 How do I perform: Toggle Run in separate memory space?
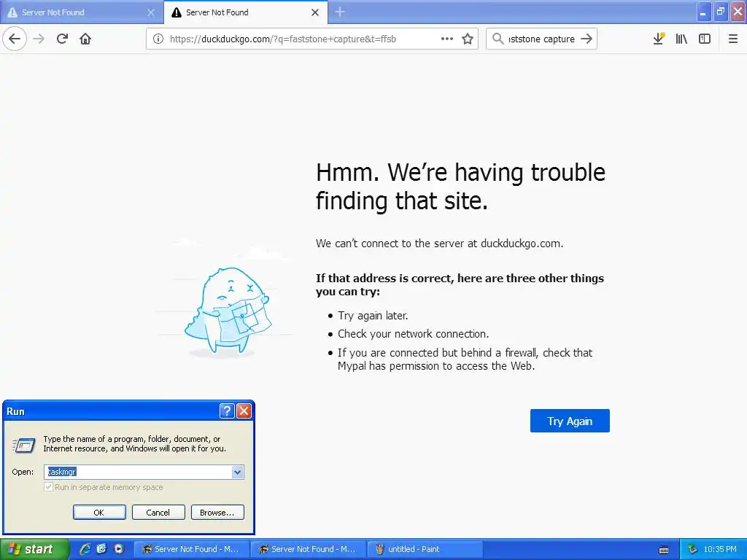(x=48, y=487)
